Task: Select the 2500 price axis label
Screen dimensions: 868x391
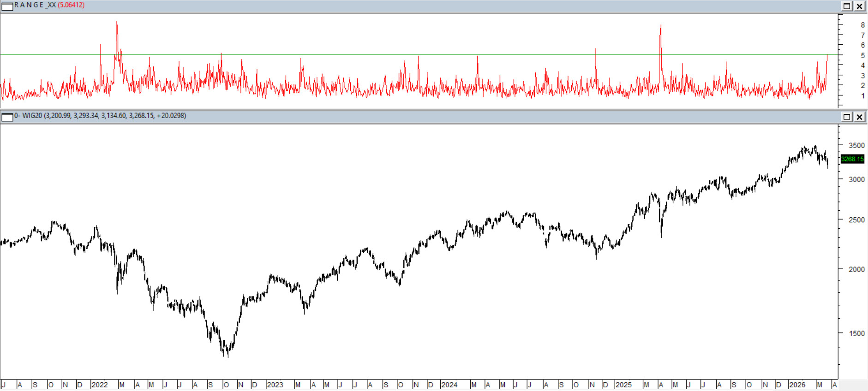Action: (856, 220)
